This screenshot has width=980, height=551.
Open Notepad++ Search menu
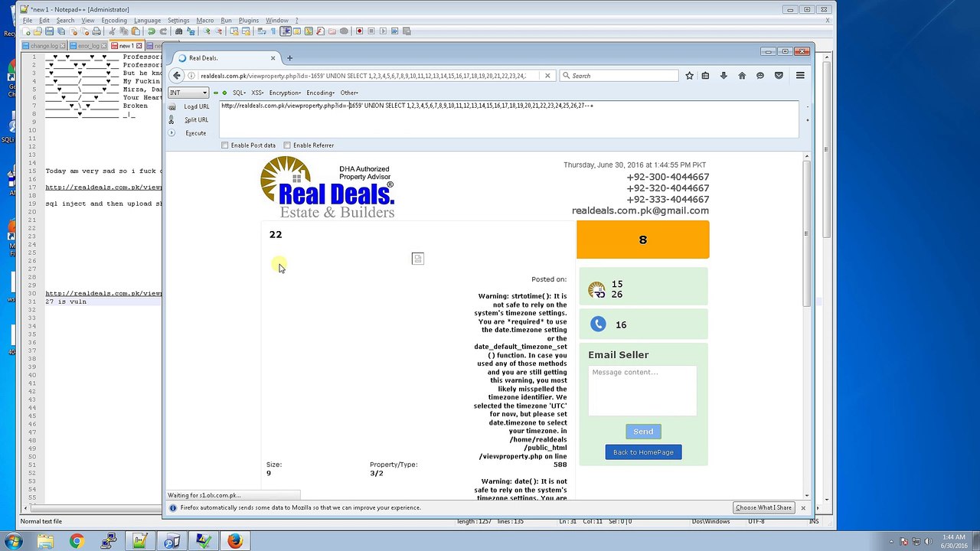(x=65, y=21)
